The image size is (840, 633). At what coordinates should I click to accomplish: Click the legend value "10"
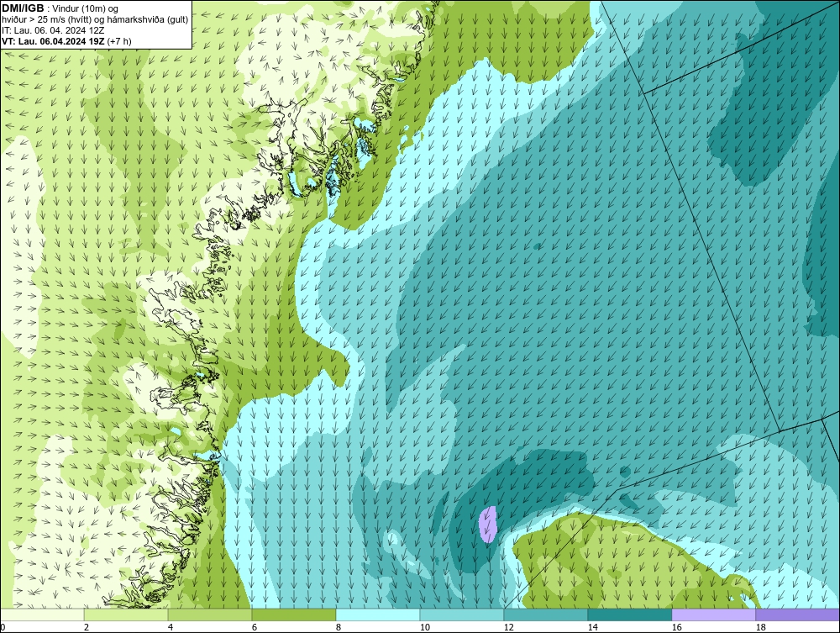click(x=424, y=627)
